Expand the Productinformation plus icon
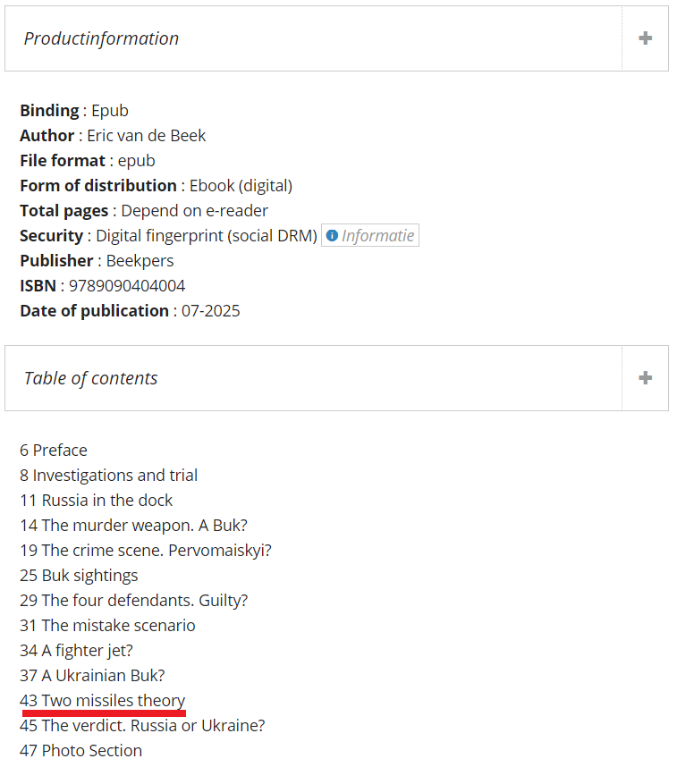Viewport: 677px width, 784px height. (645, 38)
